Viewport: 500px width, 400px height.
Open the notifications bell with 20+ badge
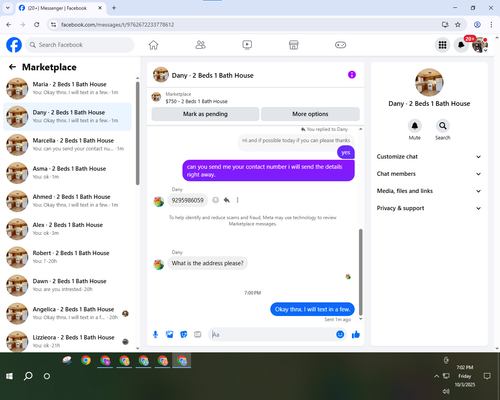click(461, 45)
